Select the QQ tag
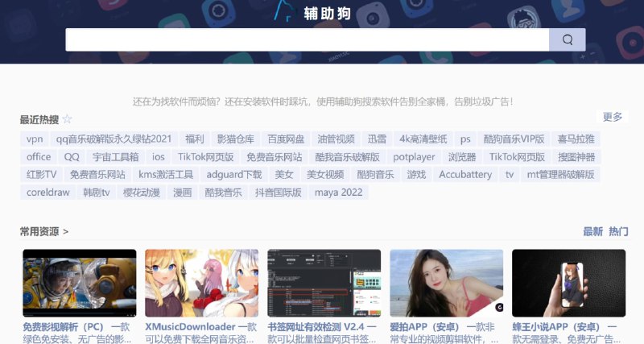Screen dimensions: 644x344 (72, 156)
